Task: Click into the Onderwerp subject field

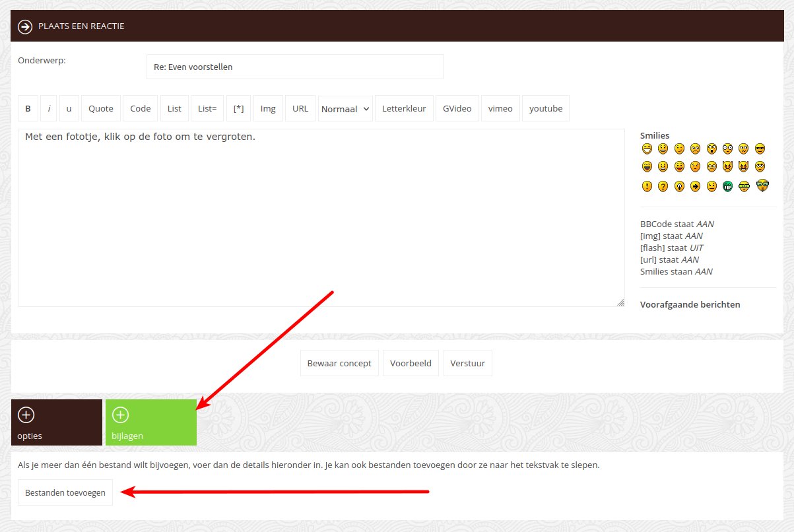Action: point(294,67)
